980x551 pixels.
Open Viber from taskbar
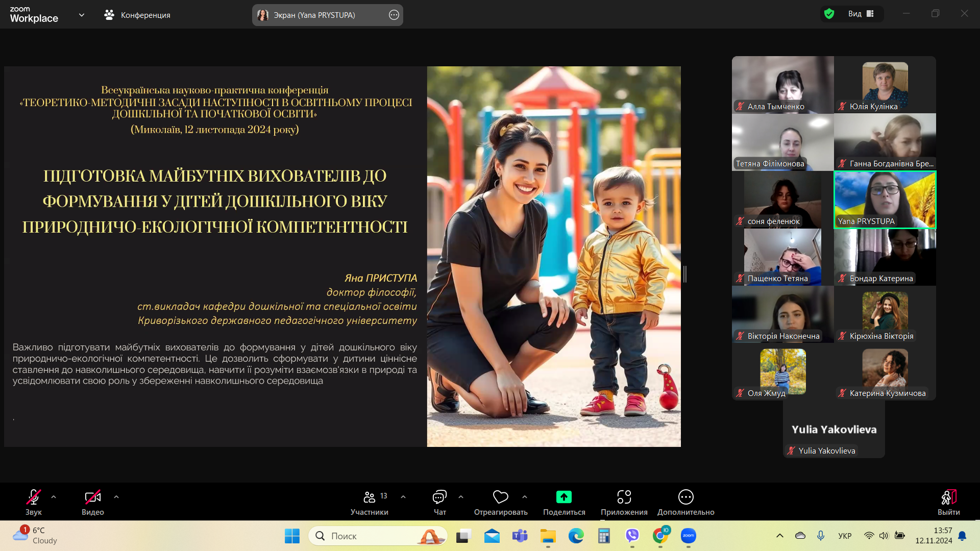632,536
